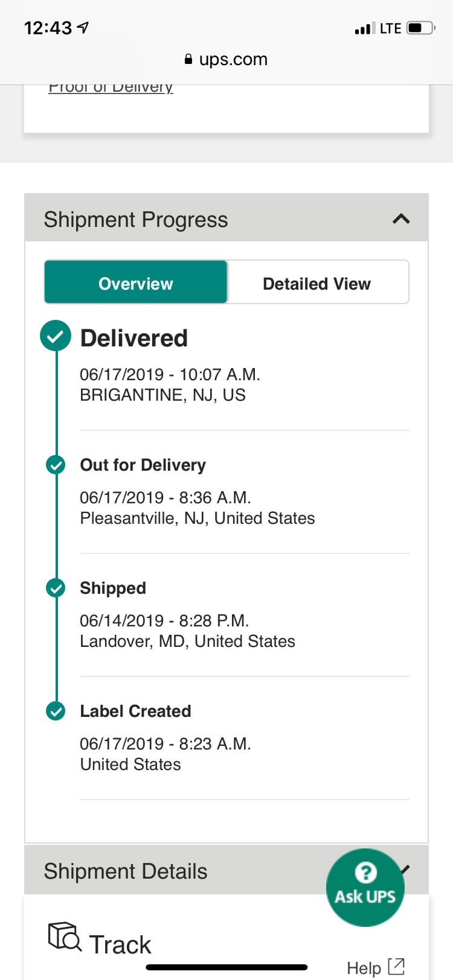Screen dimensions: 453x980
Task: Collapse the Shipment Progress section chevron
Action: pos(401,218)
